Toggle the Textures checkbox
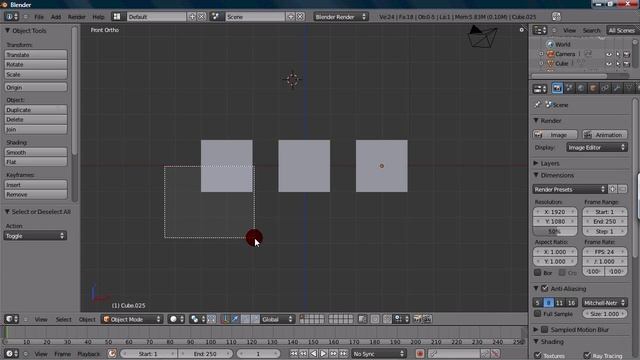This screenshot has height=360, width=640. tap(538, 355)
